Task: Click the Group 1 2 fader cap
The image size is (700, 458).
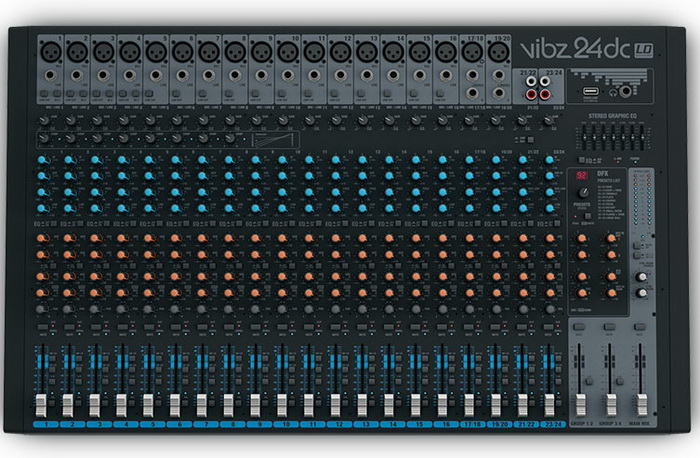Action: pos(580,405)
